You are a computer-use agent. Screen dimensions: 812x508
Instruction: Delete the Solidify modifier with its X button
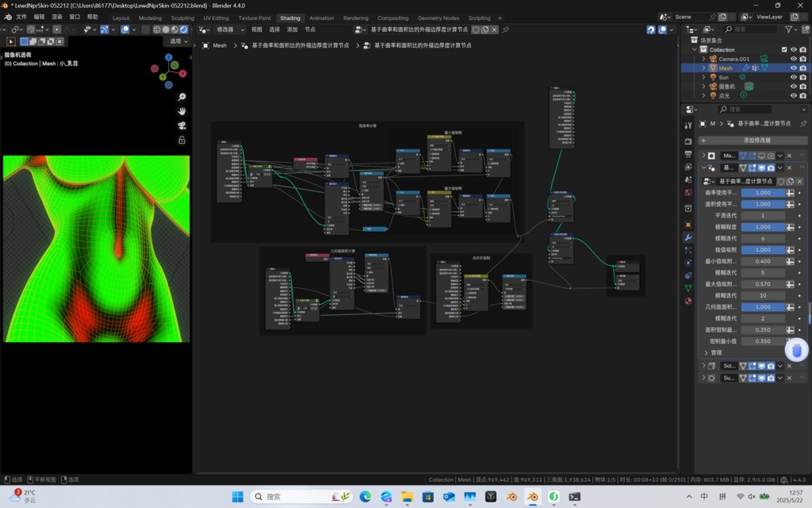click(x=789, y=366)
